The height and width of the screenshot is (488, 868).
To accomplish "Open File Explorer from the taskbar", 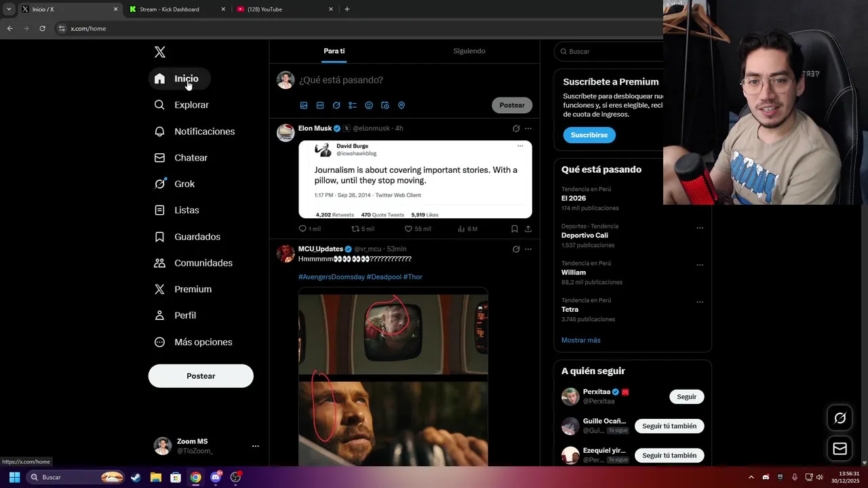I will [155, 477].
